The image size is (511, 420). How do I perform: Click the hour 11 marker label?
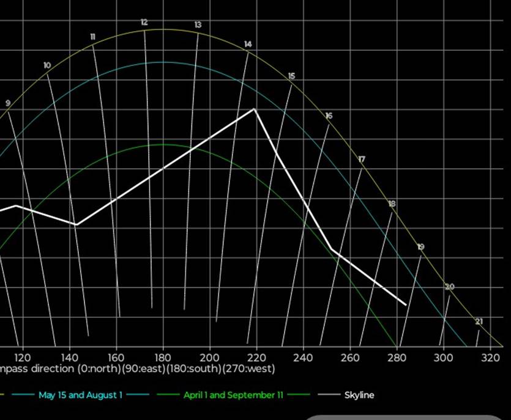click(x=93, y=37)
